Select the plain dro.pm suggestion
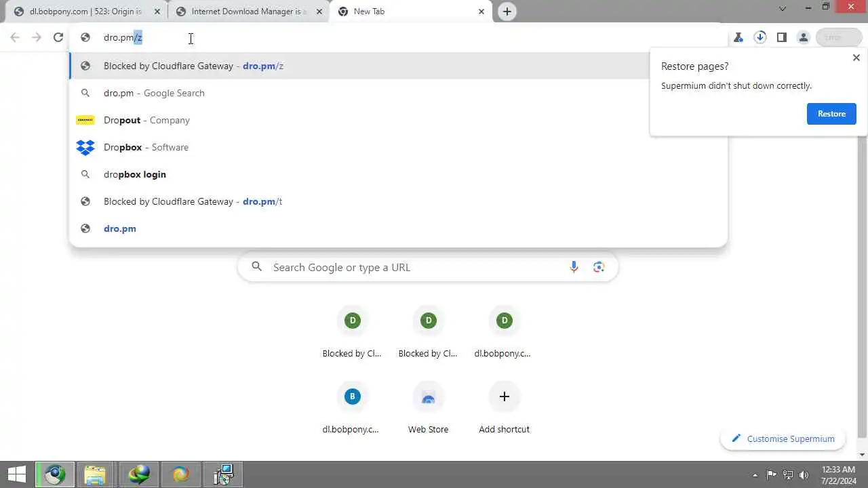Screen dimensions: 868x488 click(398, 228)
